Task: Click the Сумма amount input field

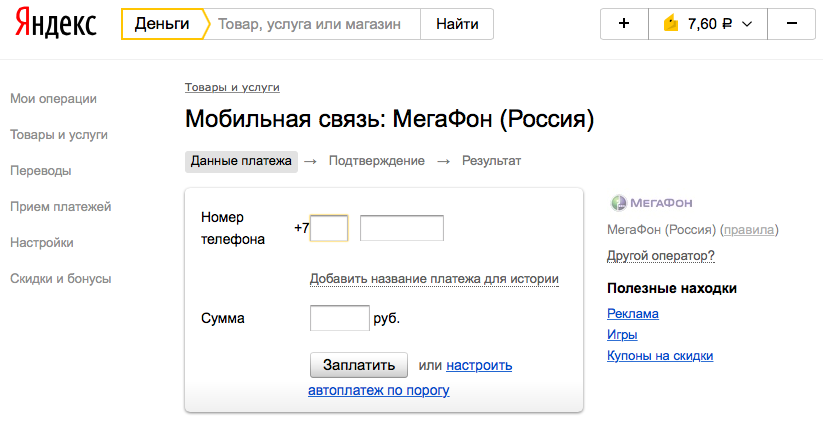Action: click(x=340, y=318)
